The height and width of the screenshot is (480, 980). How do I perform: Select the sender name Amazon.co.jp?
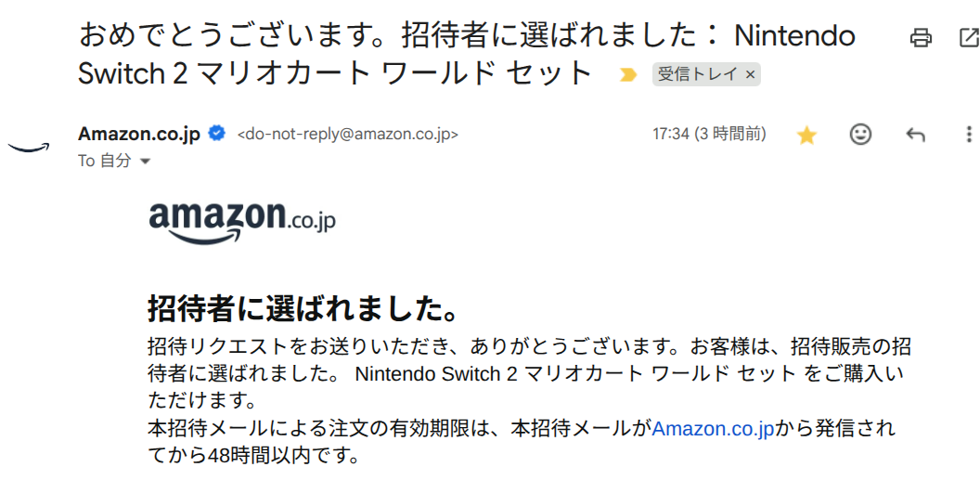pos(139,134)
